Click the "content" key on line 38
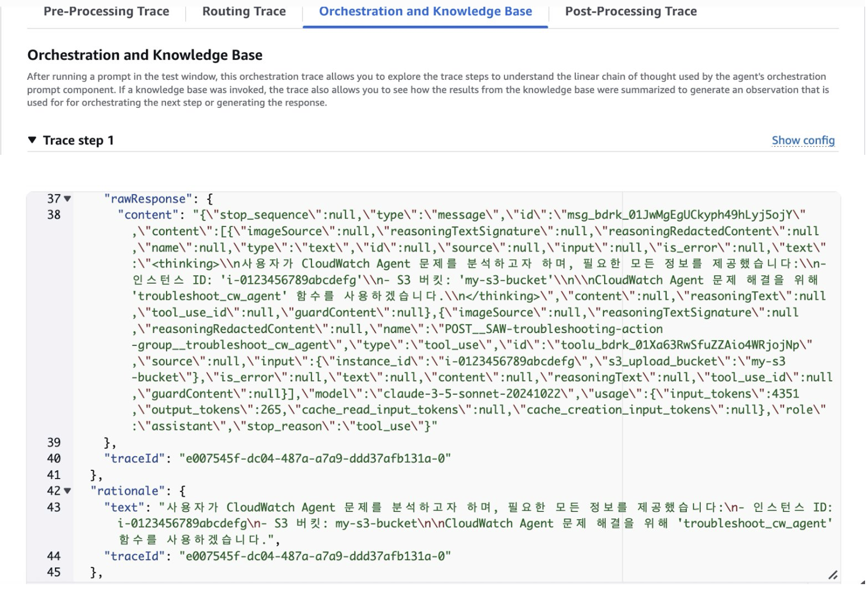Screen dimensions: 868x590 point(148,215)
